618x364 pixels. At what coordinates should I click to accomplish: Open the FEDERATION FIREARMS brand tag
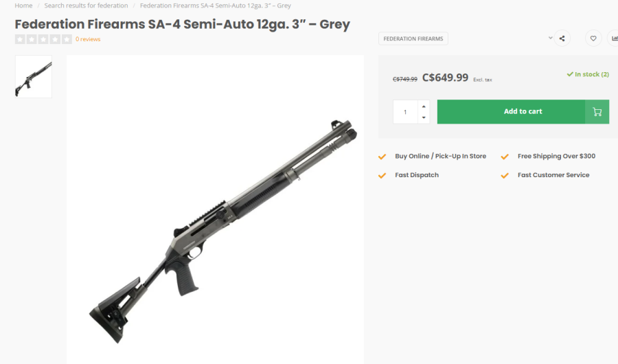pos(413,38)
